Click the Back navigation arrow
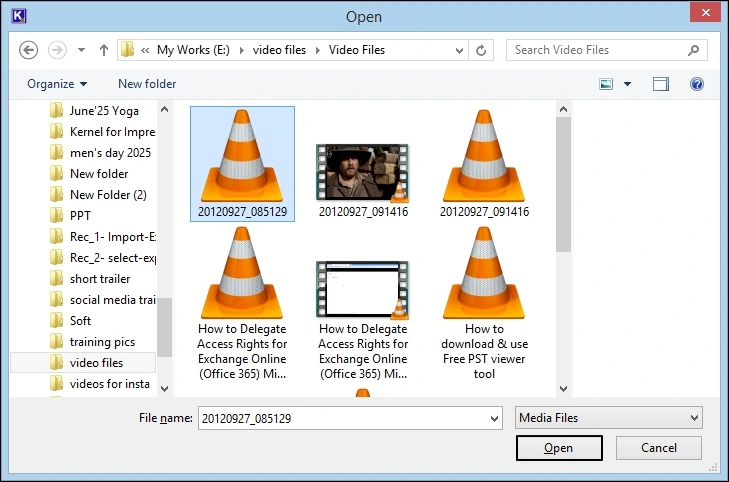 tap(28, 50)
